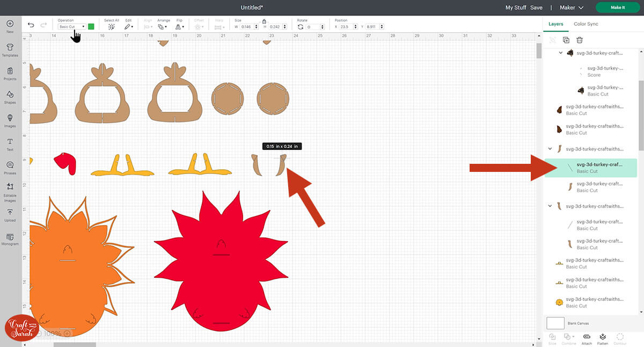Click the Group icon in the Layers panel
This screenshot has width=644, height=347.
coord(552,40)
